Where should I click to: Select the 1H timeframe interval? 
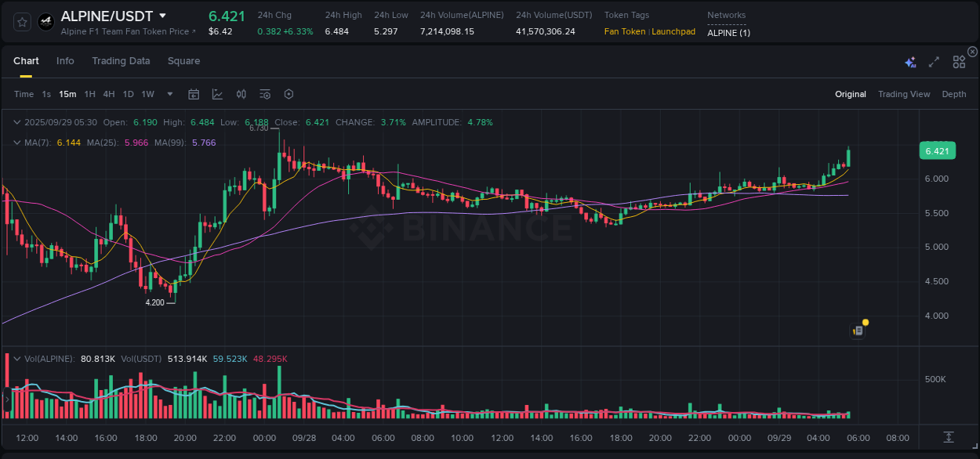pos(89,94)
